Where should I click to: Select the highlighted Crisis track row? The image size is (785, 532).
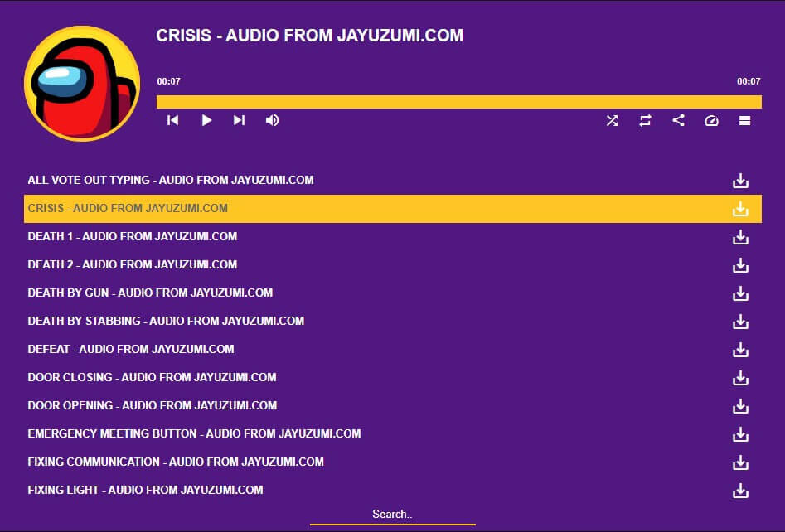click(x=393, y=209)
